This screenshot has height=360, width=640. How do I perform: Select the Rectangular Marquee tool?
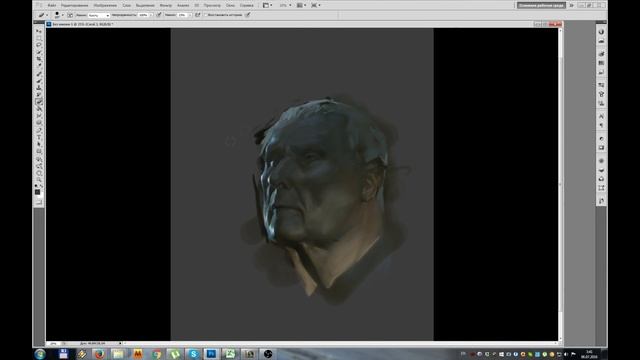coord(39,38)
